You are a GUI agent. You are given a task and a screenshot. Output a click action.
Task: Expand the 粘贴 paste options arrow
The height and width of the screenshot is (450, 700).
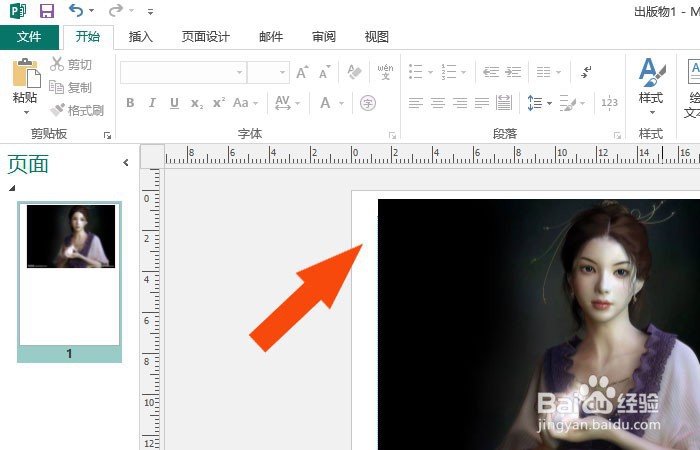[26, 112]
